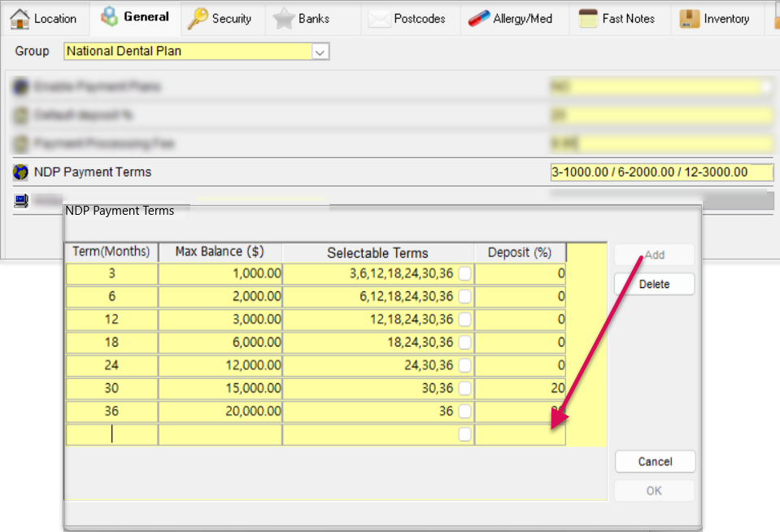Click the empty Deposit cell in the new row
Screen dimensions: 780x532
click(x=521, y=434)
